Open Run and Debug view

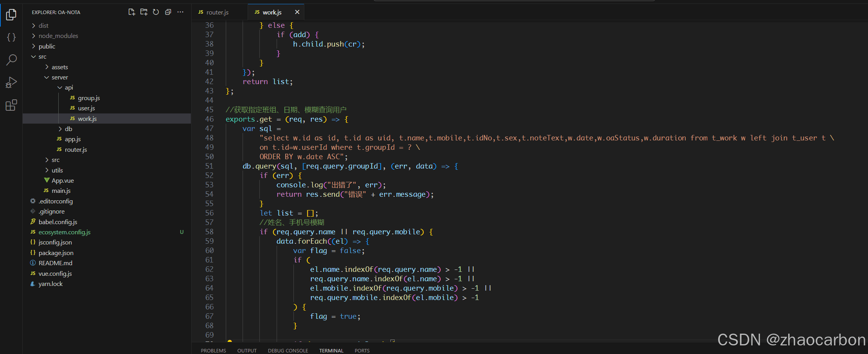(x=11, y=83)
